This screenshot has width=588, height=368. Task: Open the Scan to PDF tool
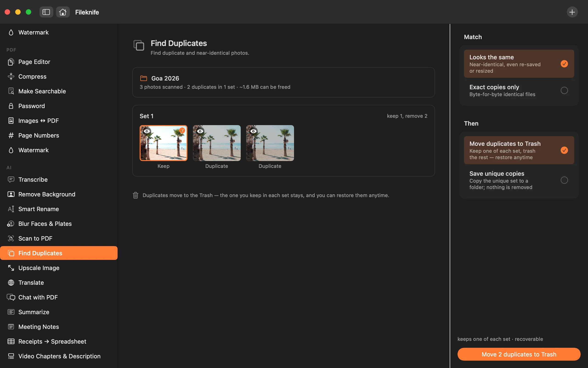tap(59, 239)
